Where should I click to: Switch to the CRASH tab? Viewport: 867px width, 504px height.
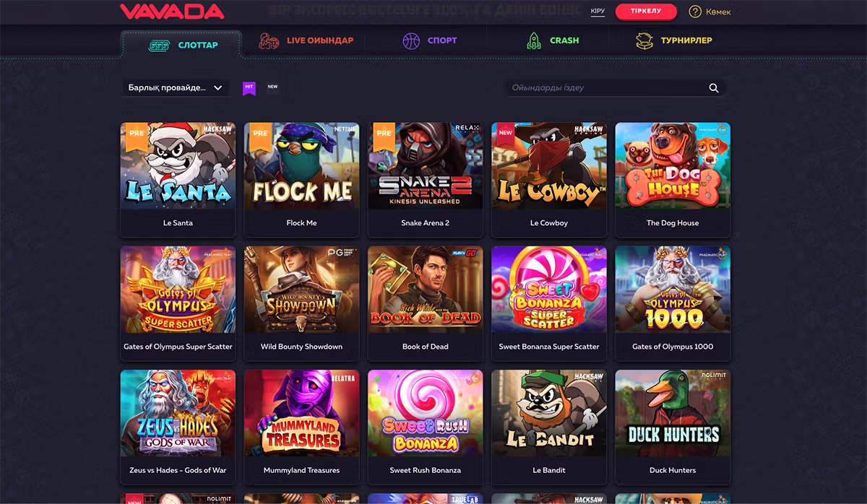(553, 41)
